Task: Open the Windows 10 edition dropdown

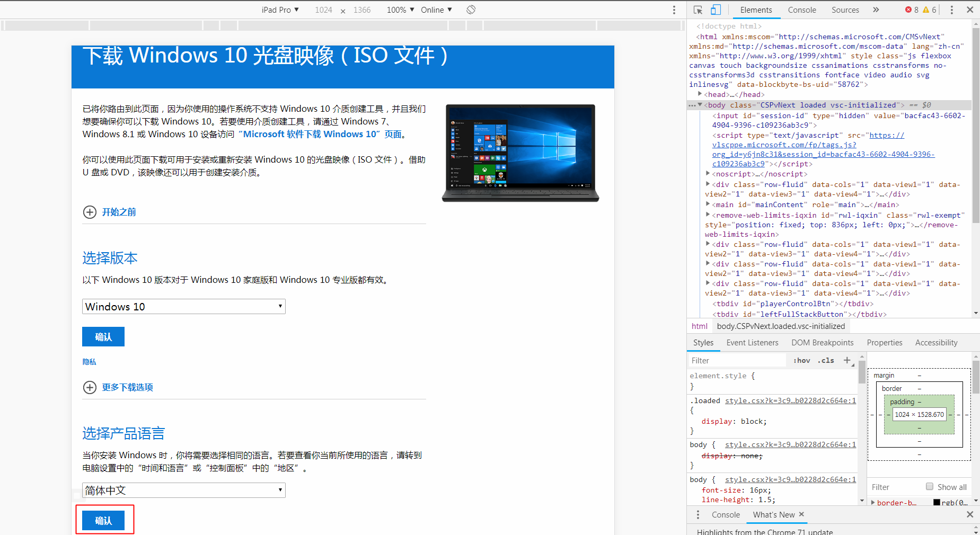Action: (x=184, y=306)
